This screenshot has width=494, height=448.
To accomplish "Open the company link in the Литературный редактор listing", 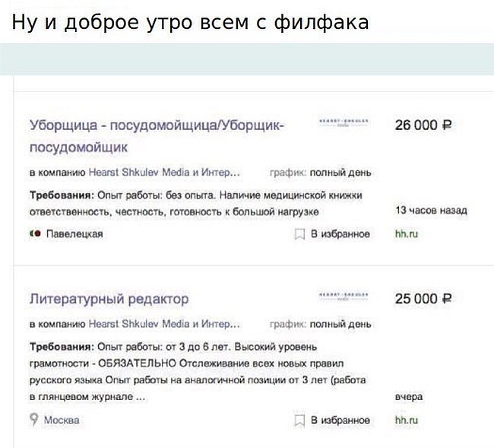I will click(x=165, y=324).
